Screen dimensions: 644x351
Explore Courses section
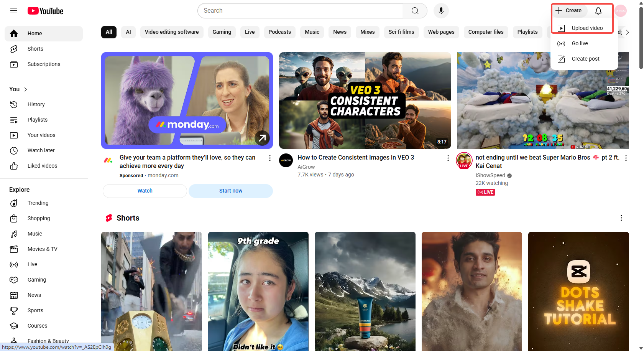point(44,326)
